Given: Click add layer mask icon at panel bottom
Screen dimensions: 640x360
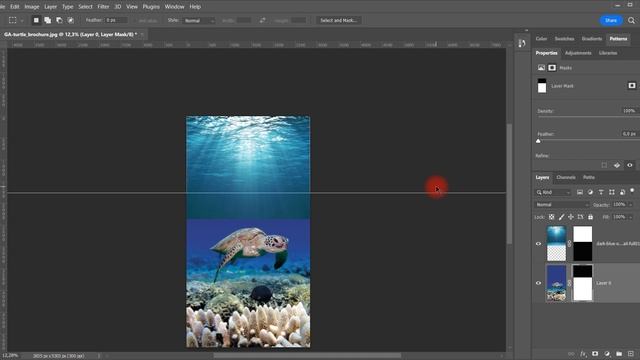Looking at the screenshot, I should click(x=595, y=354).
